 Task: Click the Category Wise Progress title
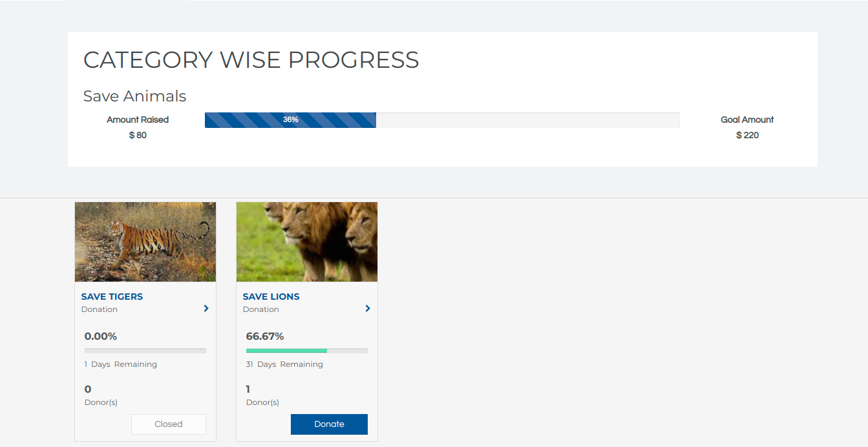point(251,60)
